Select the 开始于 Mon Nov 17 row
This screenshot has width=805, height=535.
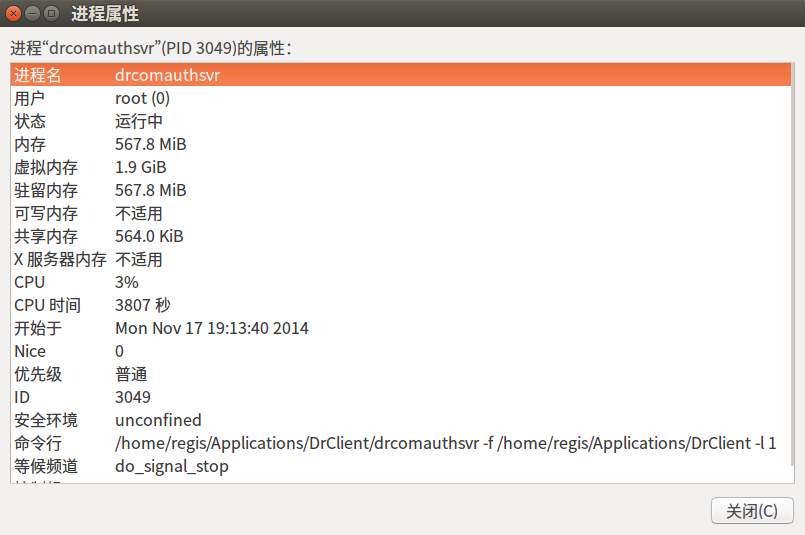401,328
